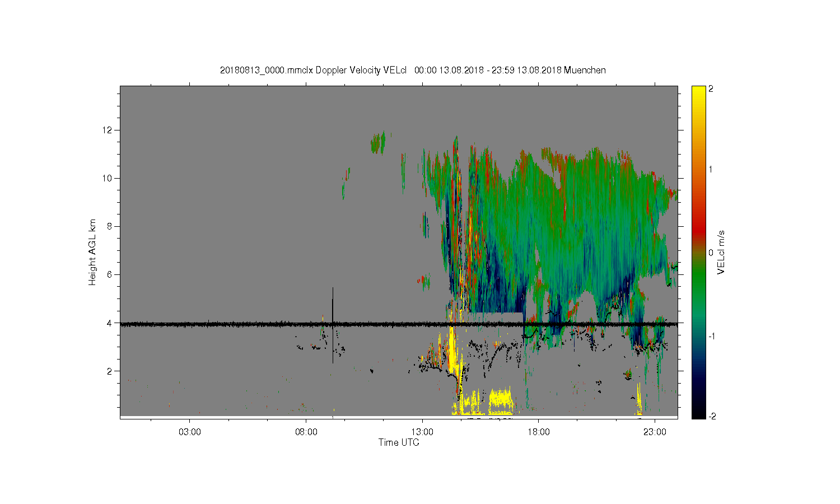Viewport: 840px width, 504px height.
Task: Select the colorbar tick label 1
Action: point(711,169)
